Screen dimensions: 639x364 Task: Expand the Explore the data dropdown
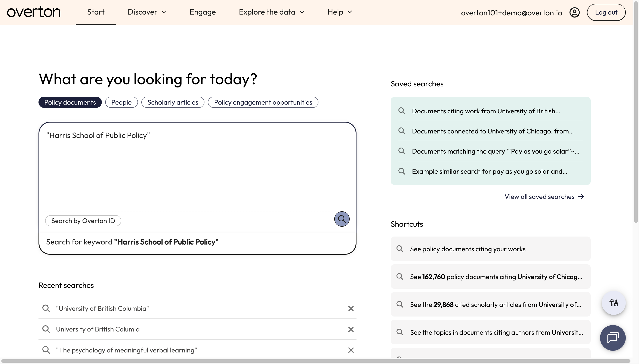[x=272, y=12]
